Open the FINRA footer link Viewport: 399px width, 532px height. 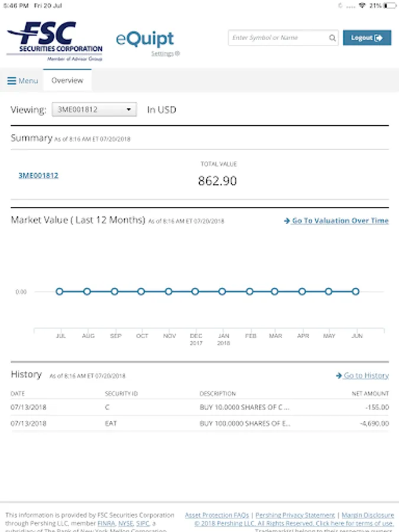point(106,524)
